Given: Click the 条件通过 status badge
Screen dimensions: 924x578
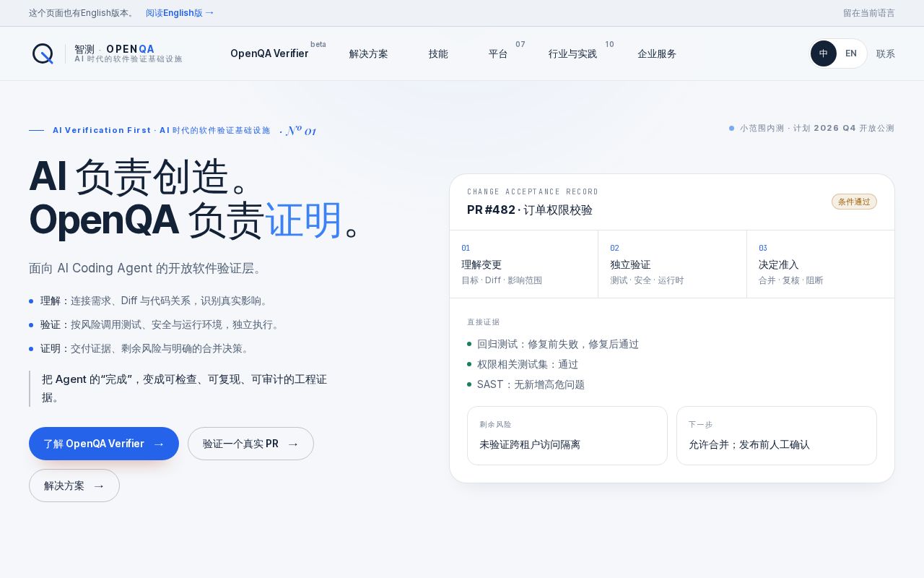Looking at the screenshot, I should click(x=854, y=202).
